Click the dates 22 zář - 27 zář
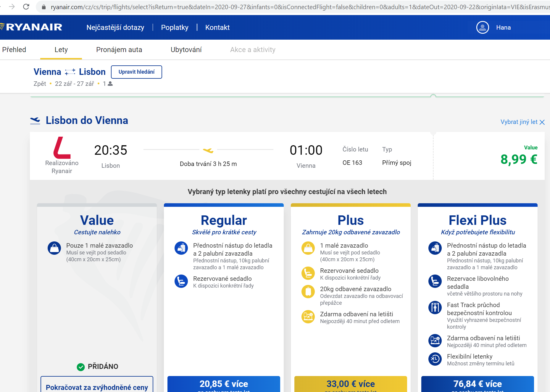This screenshot has height=392, width=550. click(75, 84)
